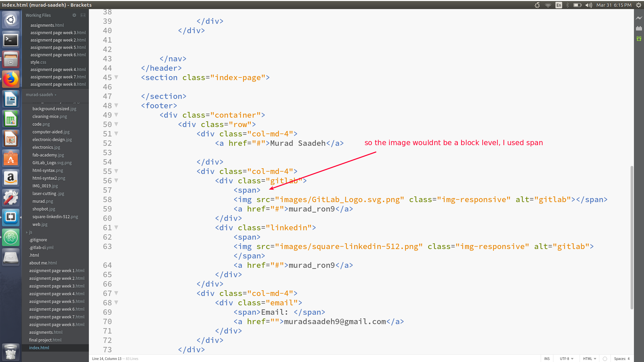Image resolution: width=644 pixels, height=362 pixels.
Task: Open Amazon launcher in the dock
Action: coord(11,178)
